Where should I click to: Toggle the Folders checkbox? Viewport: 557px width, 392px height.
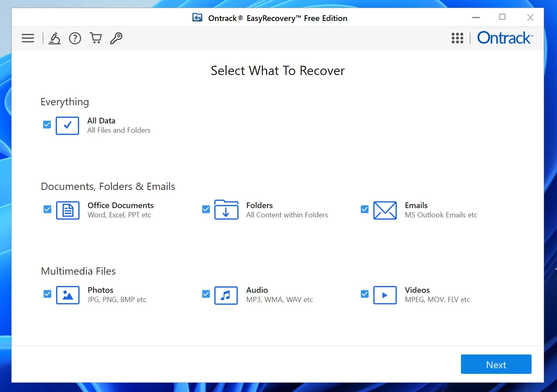tap(206, 209)
